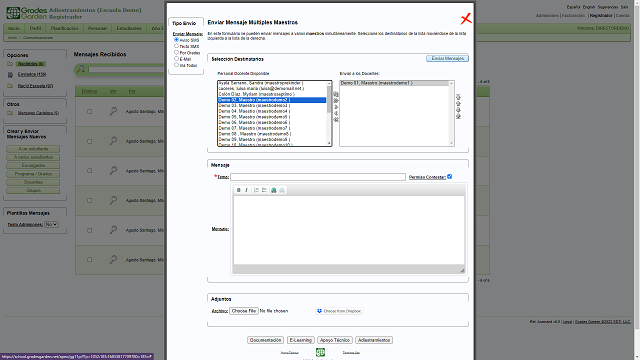
Task: Check the last received message row checkbox
Action: (89, 260)
